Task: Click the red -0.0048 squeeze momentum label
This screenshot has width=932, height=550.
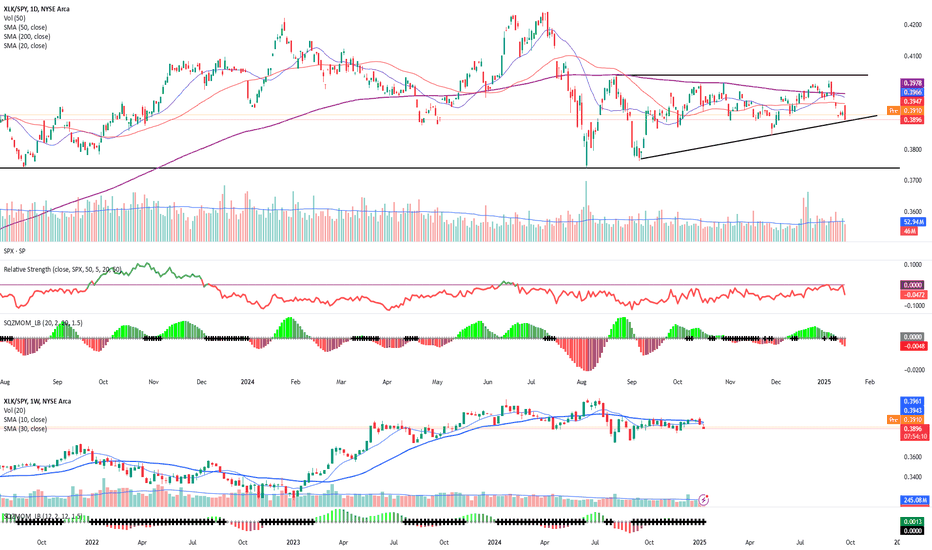Action: [x=914, y=346]
